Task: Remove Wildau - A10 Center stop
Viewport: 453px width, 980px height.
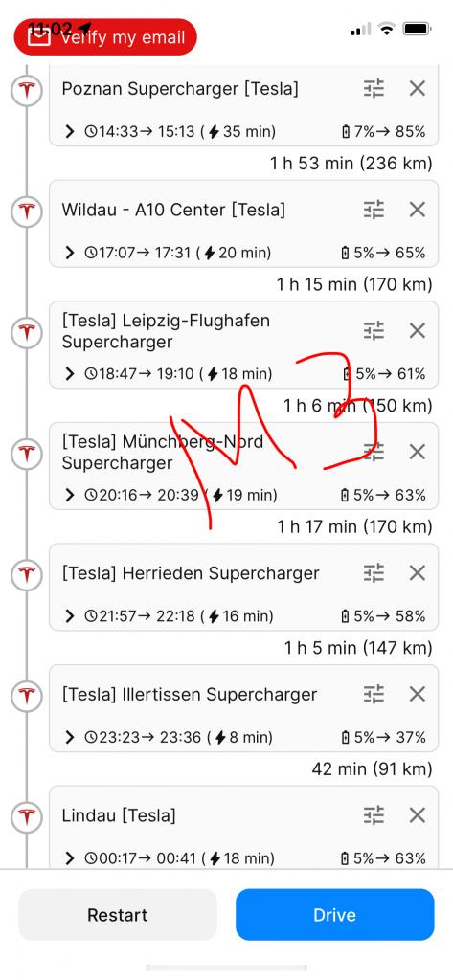Action: click(418, 210)
